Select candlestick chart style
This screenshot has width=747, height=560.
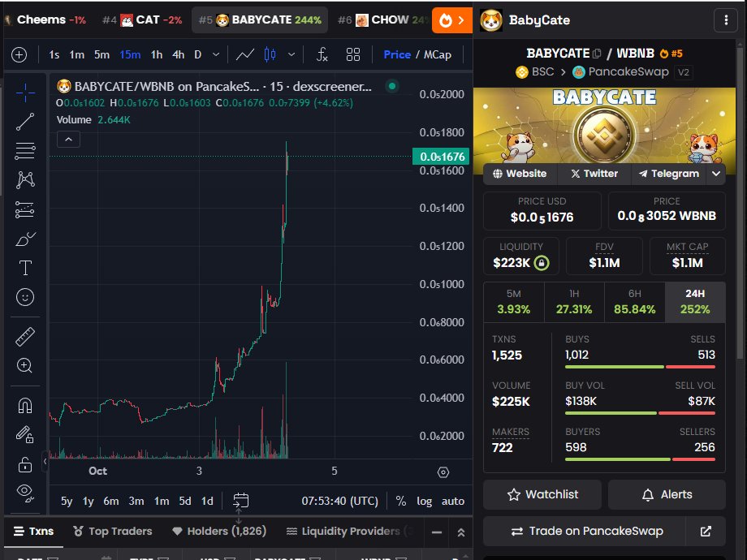click(270, 54)
